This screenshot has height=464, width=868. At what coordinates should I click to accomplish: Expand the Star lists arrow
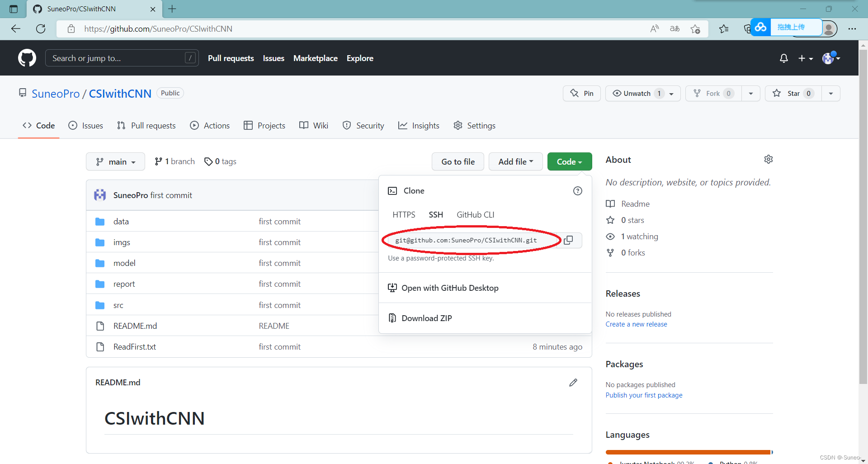tap(831, 94)
